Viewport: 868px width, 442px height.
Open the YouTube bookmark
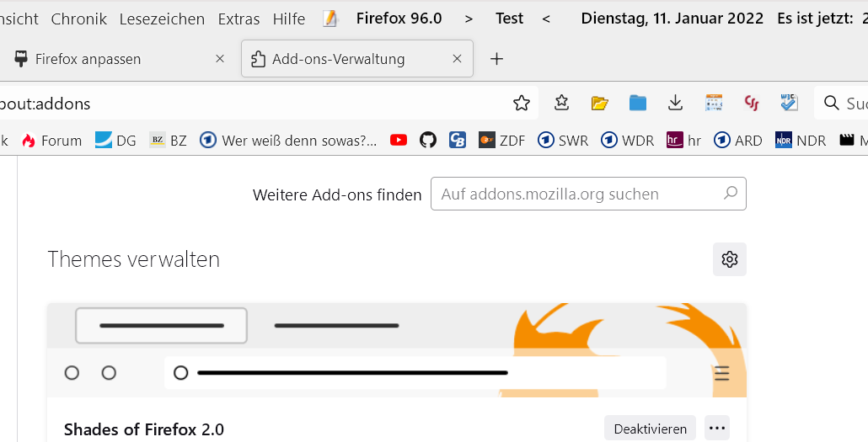point(399,141)
